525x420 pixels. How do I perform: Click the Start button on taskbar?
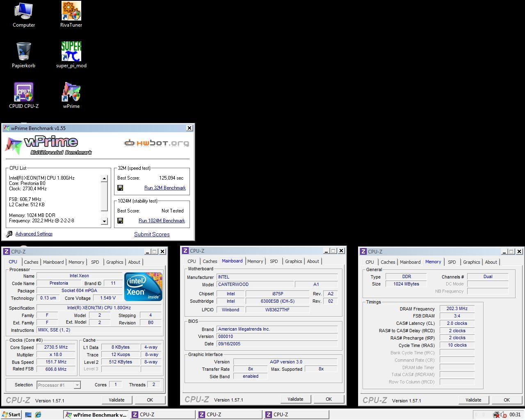[11, 415]
